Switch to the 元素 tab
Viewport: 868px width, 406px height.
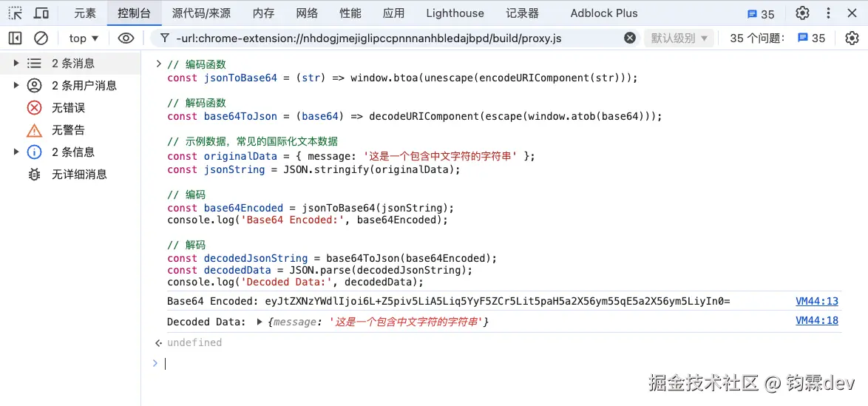85,13
